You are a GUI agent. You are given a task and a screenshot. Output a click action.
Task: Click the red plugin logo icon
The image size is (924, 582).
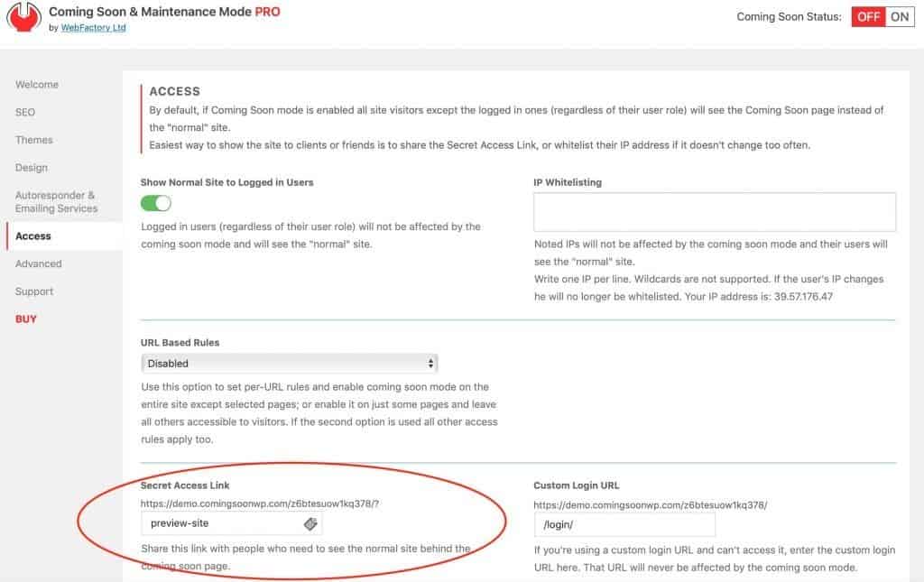(x=23, y=16)
